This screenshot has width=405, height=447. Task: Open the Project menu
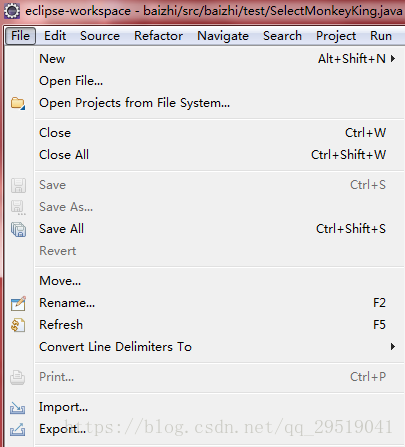point(336,36)
